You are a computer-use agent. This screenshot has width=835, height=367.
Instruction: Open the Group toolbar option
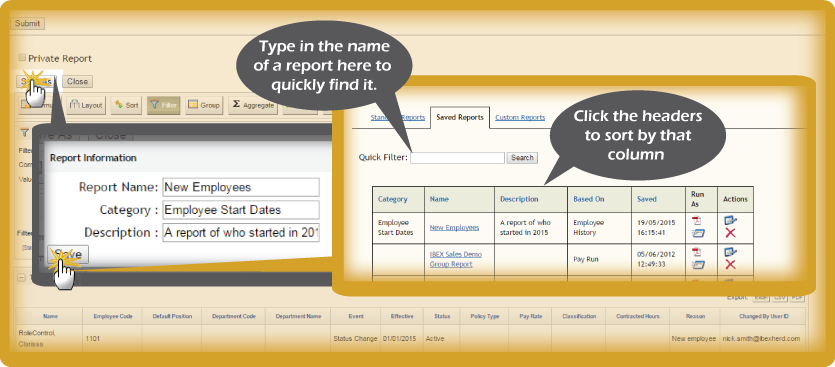pos(204,105)
